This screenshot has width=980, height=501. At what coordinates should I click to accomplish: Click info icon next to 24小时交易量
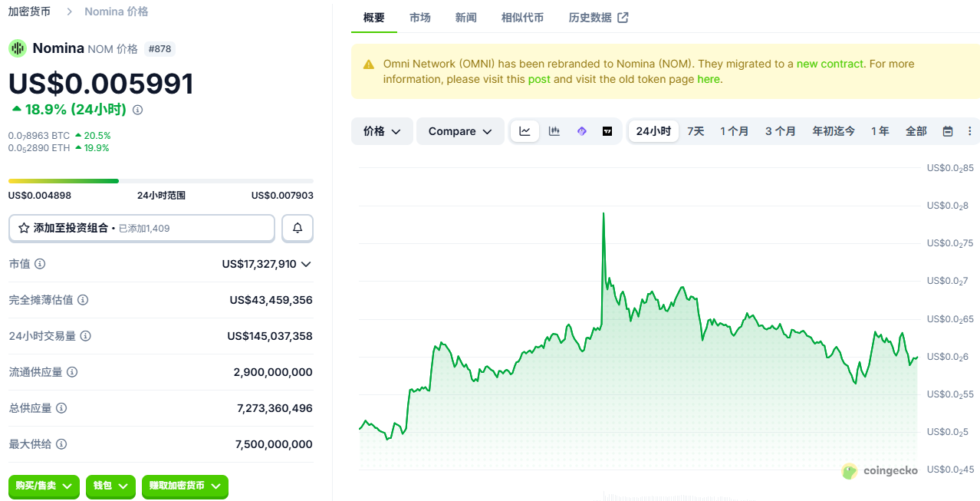point(86,336)
